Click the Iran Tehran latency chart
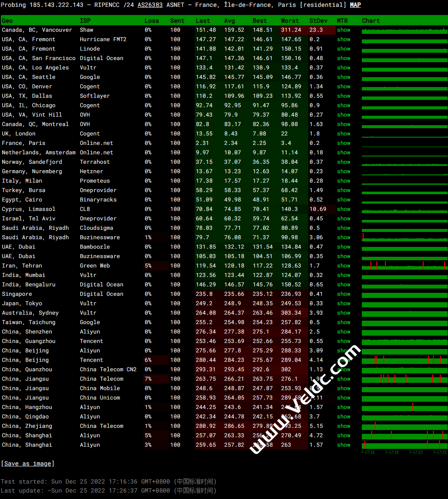This screenshot has width=448, height=499. coord(404,266)
